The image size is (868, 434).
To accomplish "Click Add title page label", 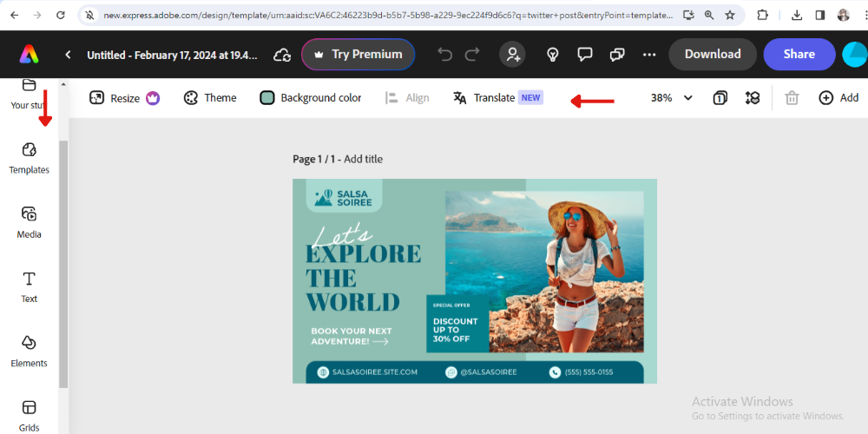I will click(363, 160).
